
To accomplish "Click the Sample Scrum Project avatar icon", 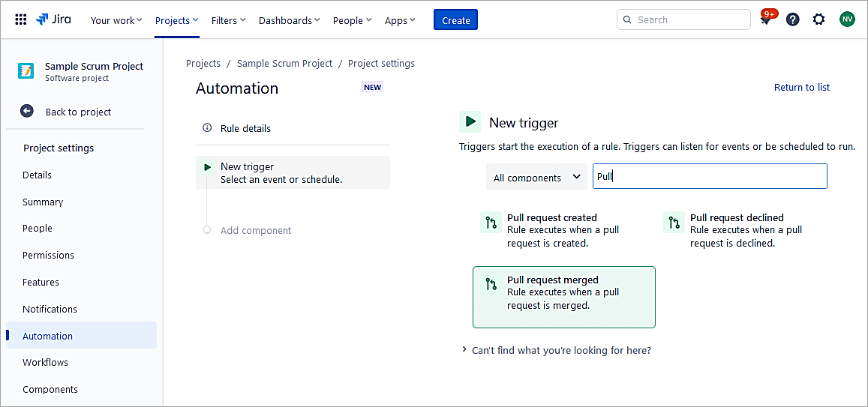I will (26, 71).
